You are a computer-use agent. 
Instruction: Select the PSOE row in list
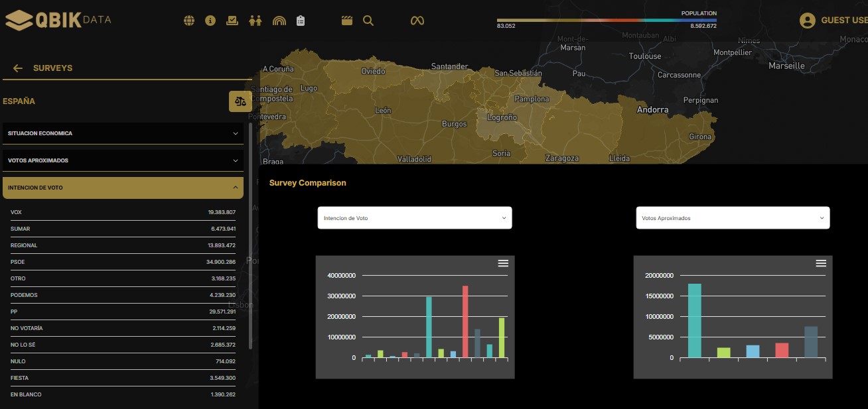click(123, 262)
